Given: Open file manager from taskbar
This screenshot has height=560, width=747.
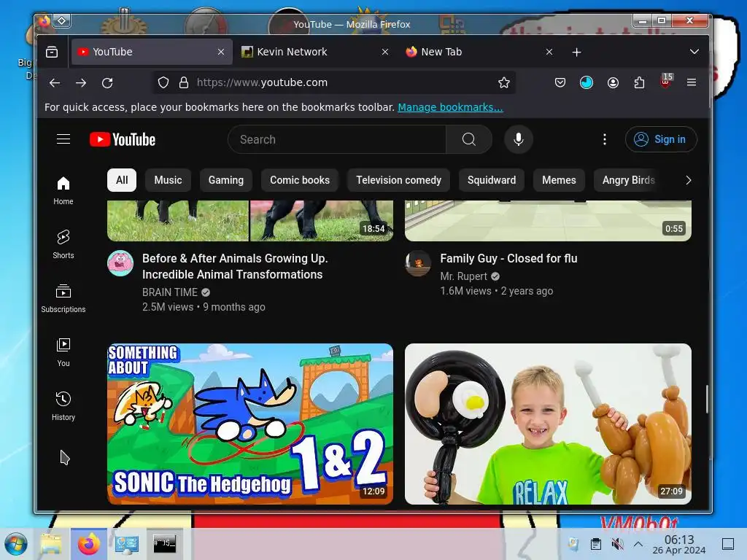Looking at the screenshot, I should pyautogui.click(x=51, y=544).
